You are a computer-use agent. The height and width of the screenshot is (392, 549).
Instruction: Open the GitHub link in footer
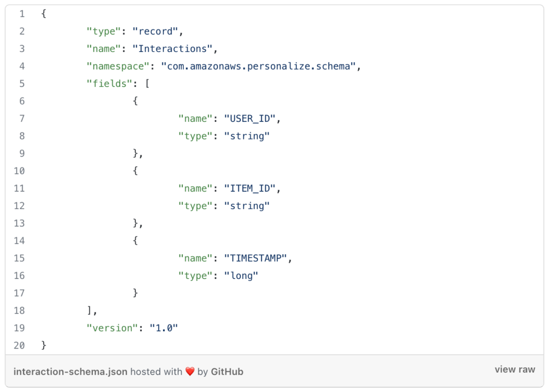pos(227,372)
